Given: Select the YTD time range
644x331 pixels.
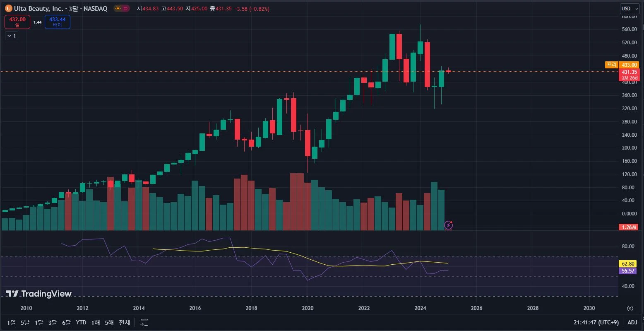Looking at the screenshot, I should click(x=81, y=322).
